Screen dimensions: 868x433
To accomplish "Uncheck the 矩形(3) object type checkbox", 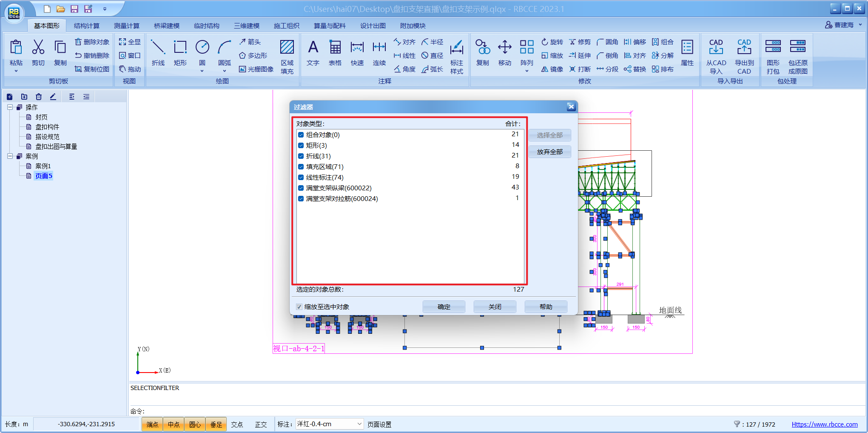I will coord(301,146).
